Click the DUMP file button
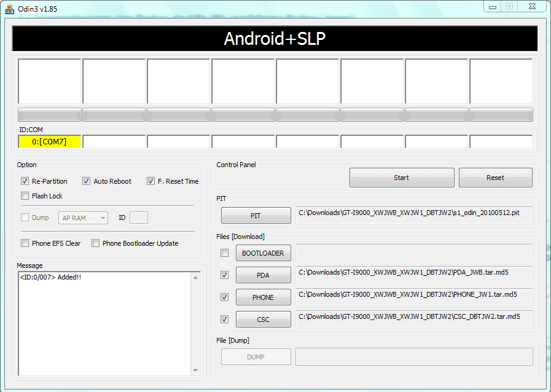 point(256,357)
